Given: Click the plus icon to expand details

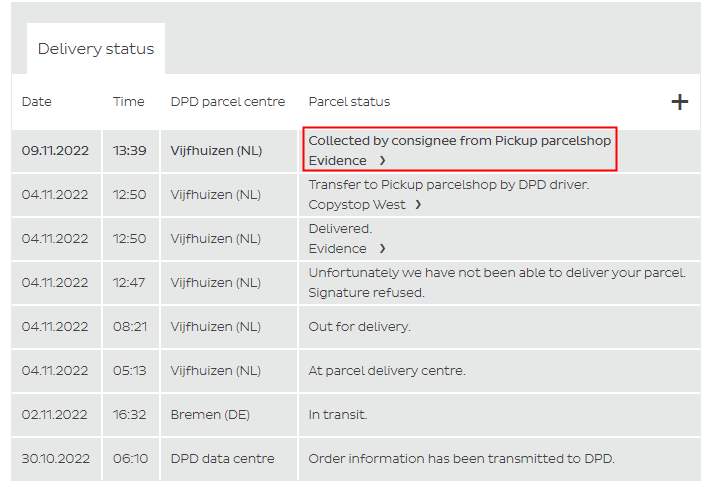Looking at the screenshot, I should tap(679, 102).
